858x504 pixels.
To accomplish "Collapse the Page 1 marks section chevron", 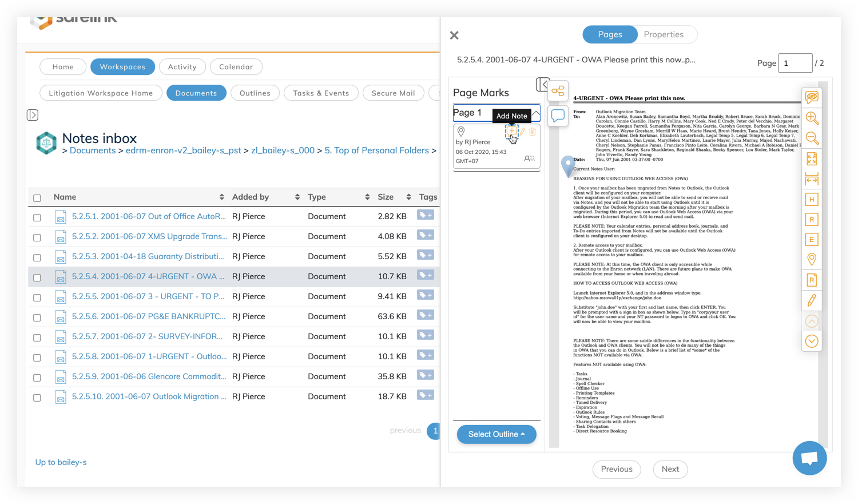I will 536,113.
